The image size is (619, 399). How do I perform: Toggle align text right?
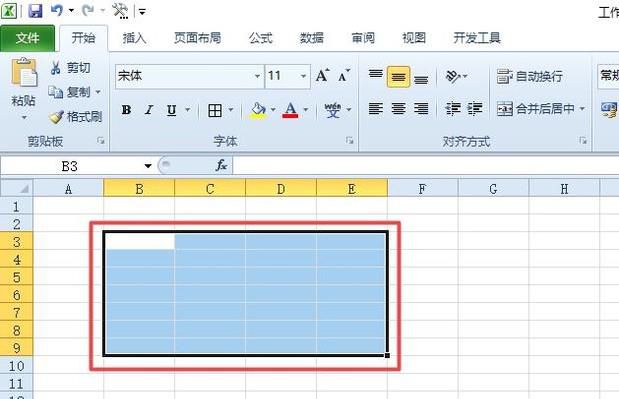(421, 109)
